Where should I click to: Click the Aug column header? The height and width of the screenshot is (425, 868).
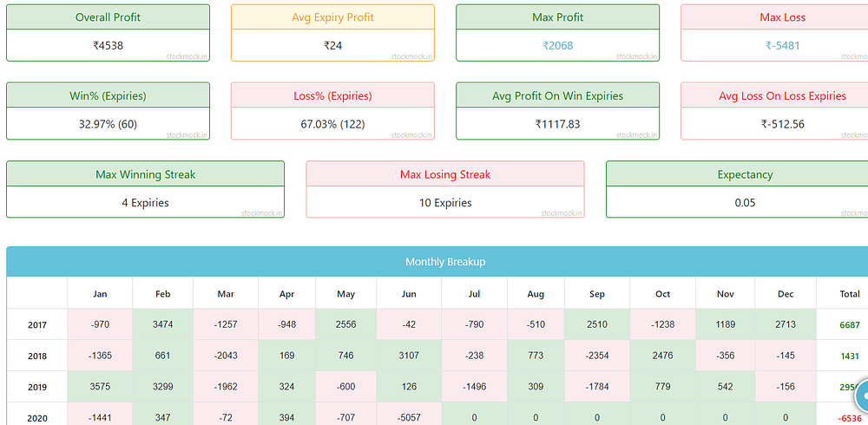(x=536, y=294)
